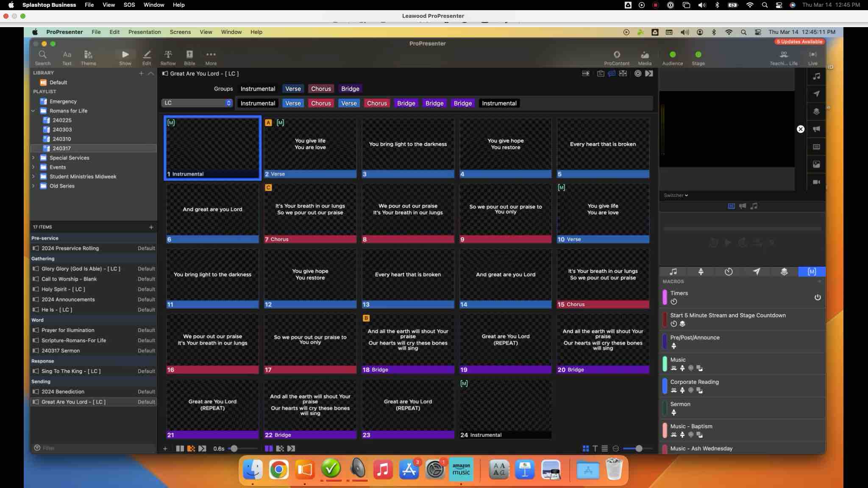Adjust the slide thumbnail size slider

click(x=638, y=448)
